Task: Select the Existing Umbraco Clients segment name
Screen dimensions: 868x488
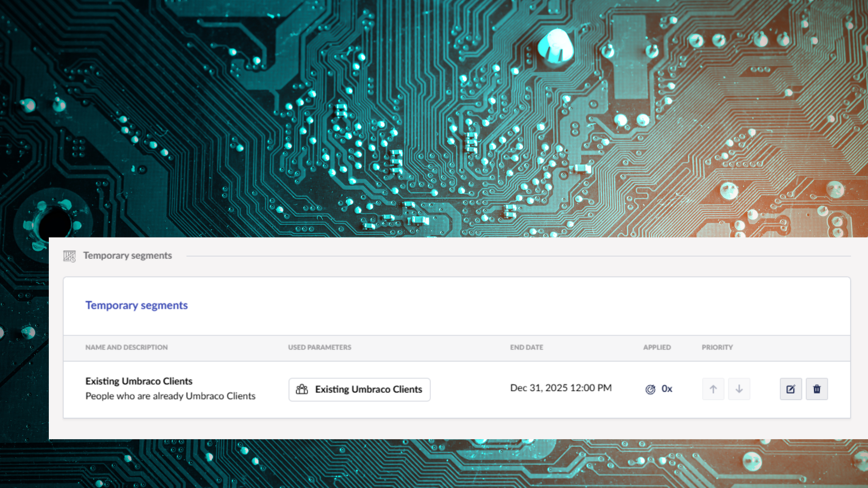Action: click(139, 381)
